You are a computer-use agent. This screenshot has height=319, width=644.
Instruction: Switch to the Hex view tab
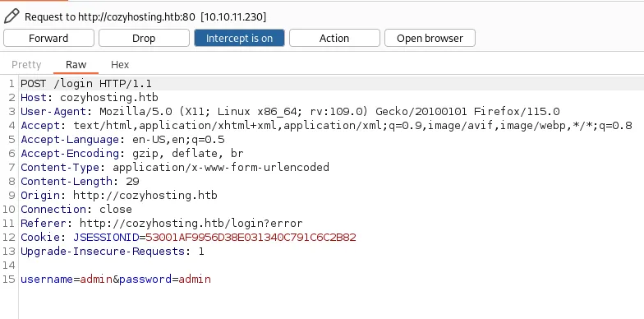120,64
